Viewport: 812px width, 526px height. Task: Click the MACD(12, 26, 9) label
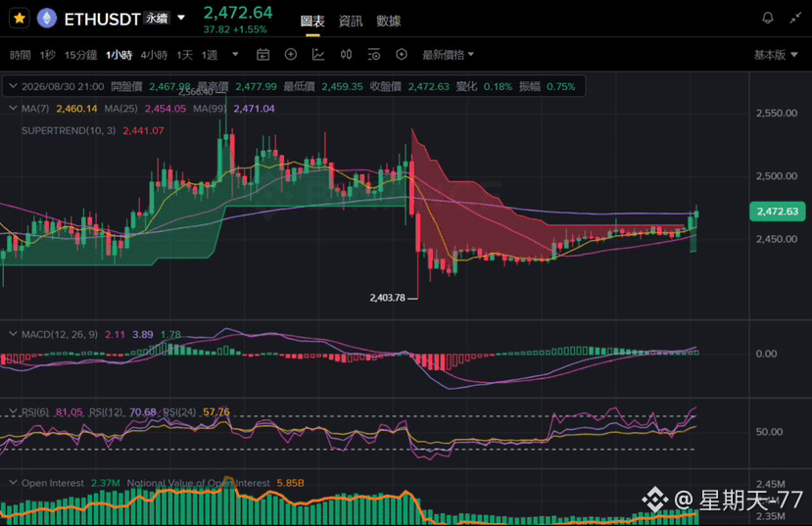(x=60, y=334)
